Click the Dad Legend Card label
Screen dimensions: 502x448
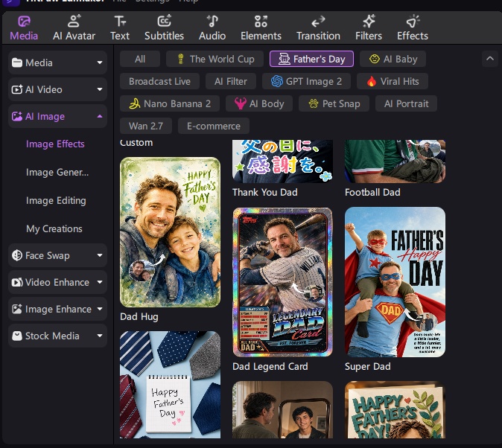(270, 366)
